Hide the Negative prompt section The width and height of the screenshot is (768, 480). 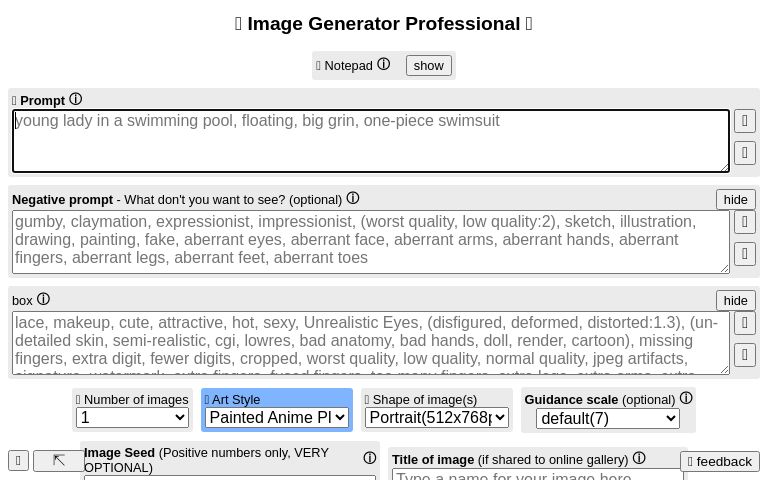[735, 199]
